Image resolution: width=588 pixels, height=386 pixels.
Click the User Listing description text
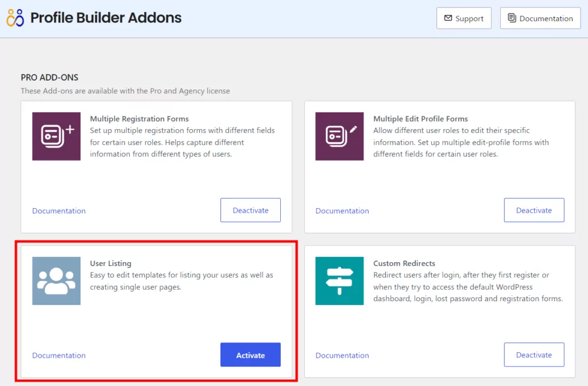(x=181, y=281)
